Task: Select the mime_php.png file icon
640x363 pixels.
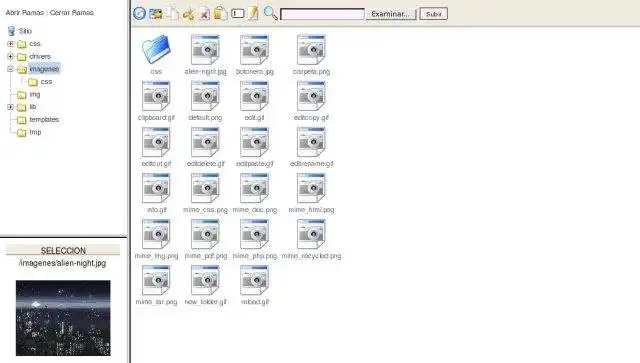Action: coord(254,234)
